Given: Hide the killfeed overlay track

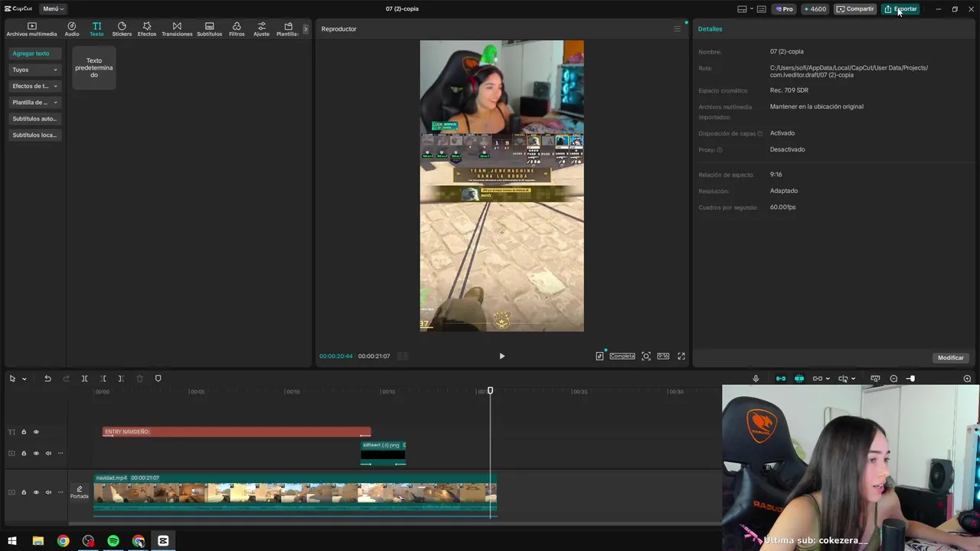Looking at the screenshot, I should pos(36,453).
